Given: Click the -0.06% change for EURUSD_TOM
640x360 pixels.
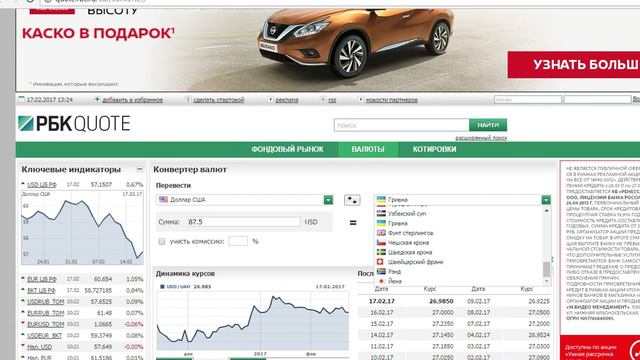Looking at the screenshot, I should 134,324.
